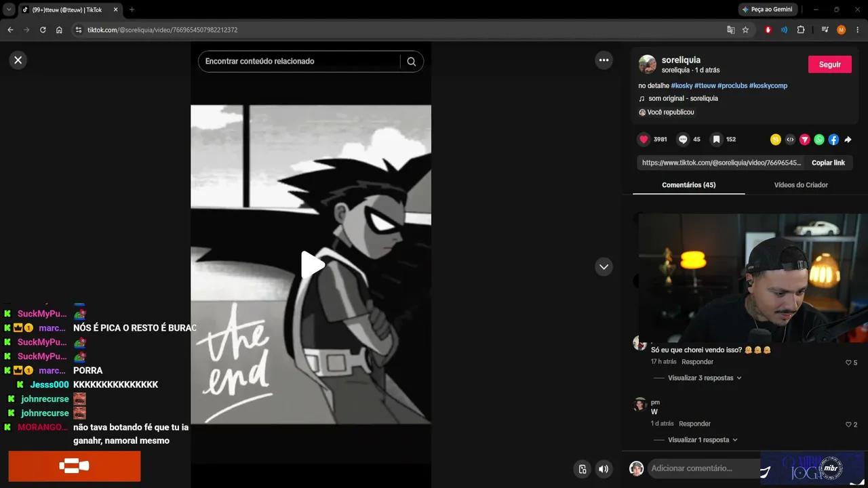The image size is (868, 488).
Task: Bookmark this page with star icon
Action: tap(745, 30)
